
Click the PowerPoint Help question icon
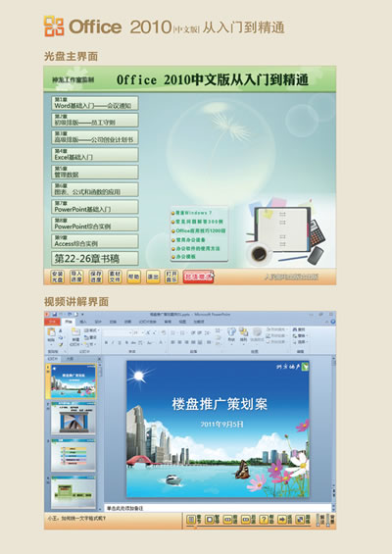click(332, 322)
